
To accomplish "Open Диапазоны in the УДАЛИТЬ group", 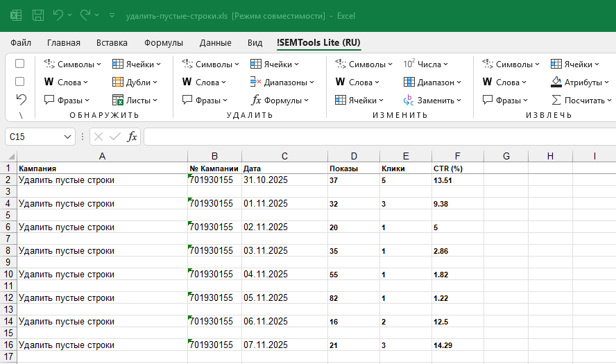I will (x=282, y=82).
